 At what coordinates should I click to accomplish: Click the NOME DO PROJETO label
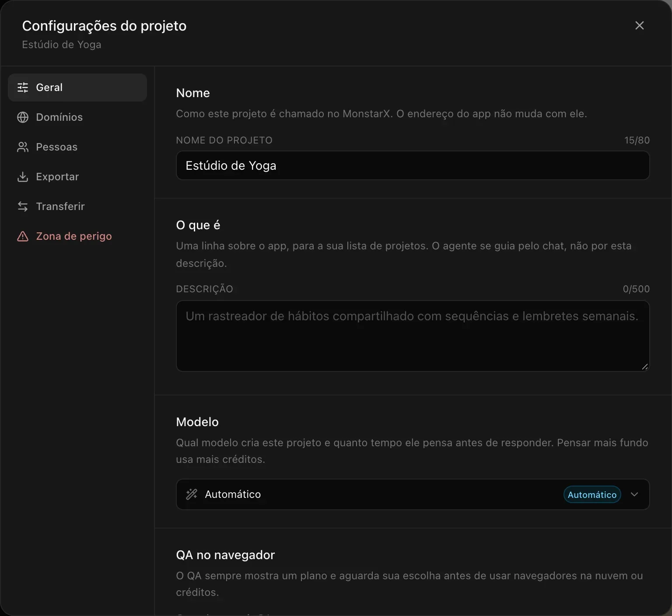click(224, 140)
